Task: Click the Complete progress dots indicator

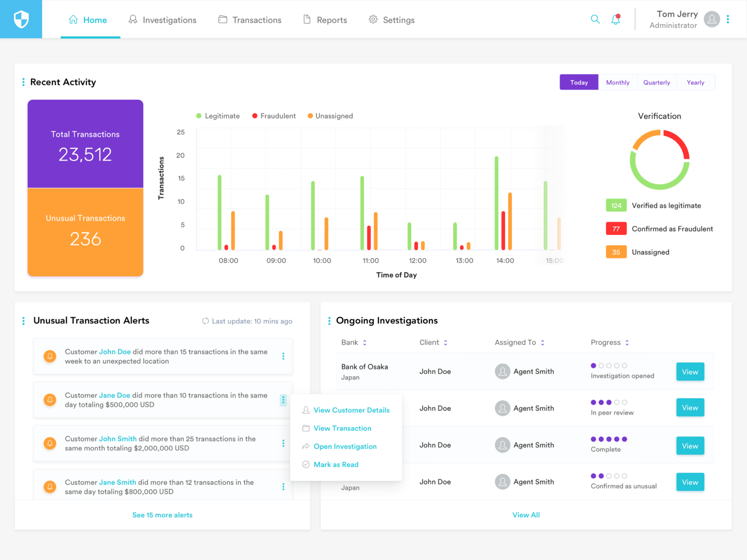Action: [x=608, y=439]
